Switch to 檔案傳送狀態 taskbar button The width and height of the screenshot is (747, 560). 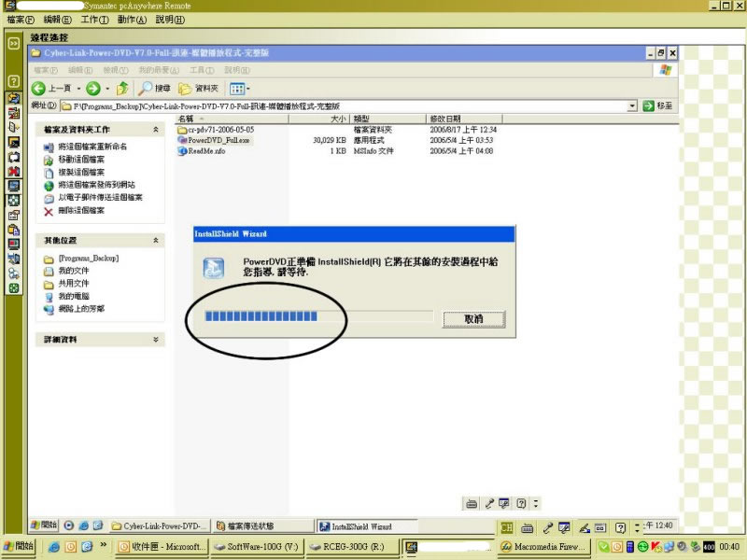click(x=262, y=526)
